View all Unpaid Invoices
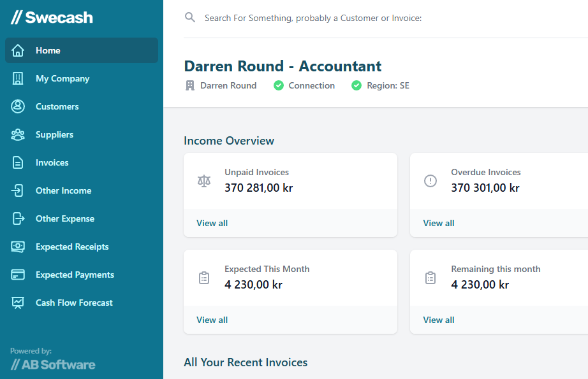This screenshot has width=588, height=379. [x=212, y=223]
